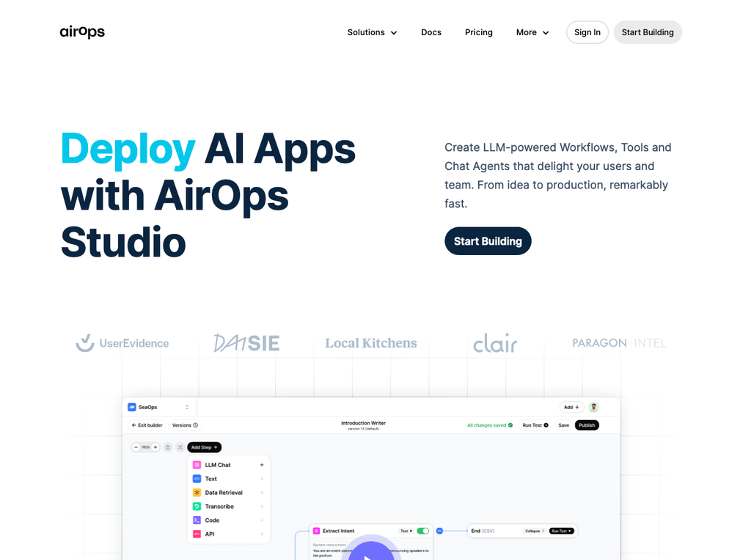Open the user avatar menu

coord(594,407)
